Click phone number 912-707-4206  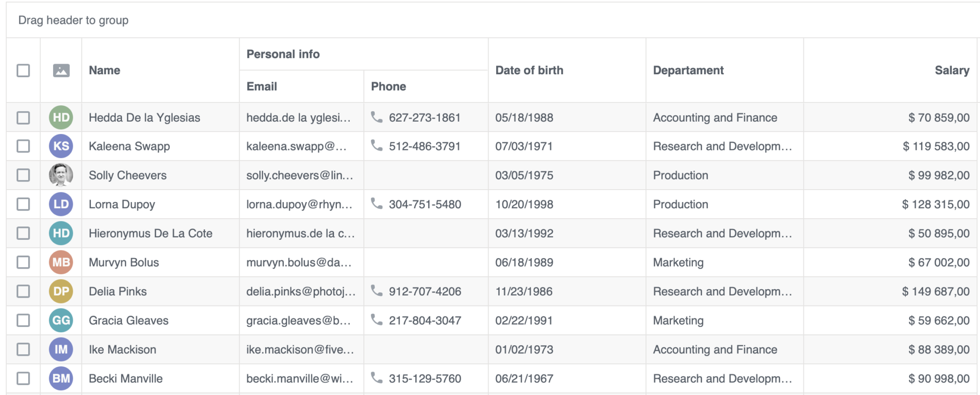425,292
